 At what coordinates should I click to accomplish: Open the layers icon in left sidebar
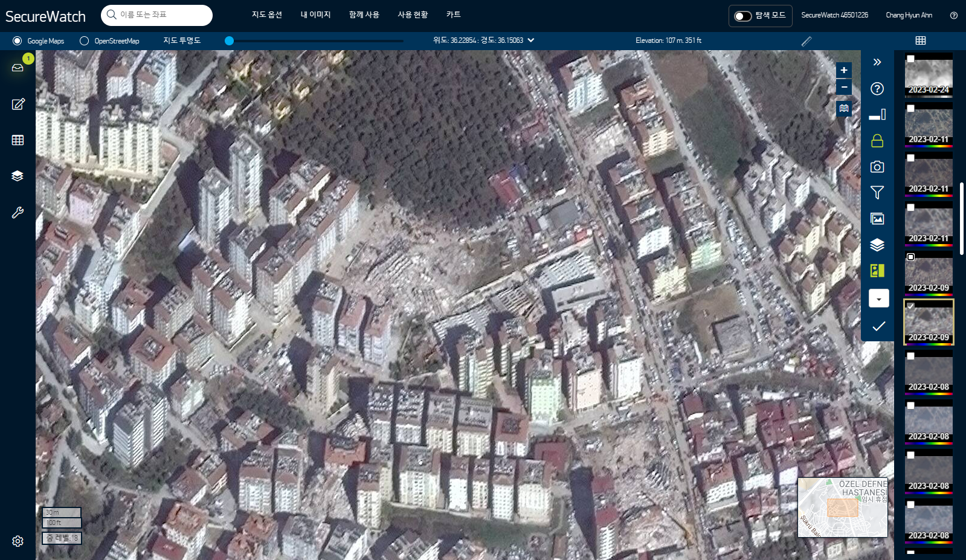pos(18,176)
